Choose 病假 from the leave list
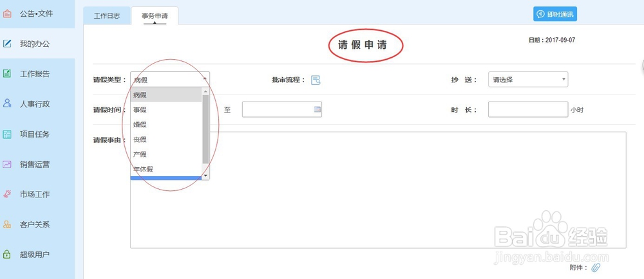 (166, 94)
